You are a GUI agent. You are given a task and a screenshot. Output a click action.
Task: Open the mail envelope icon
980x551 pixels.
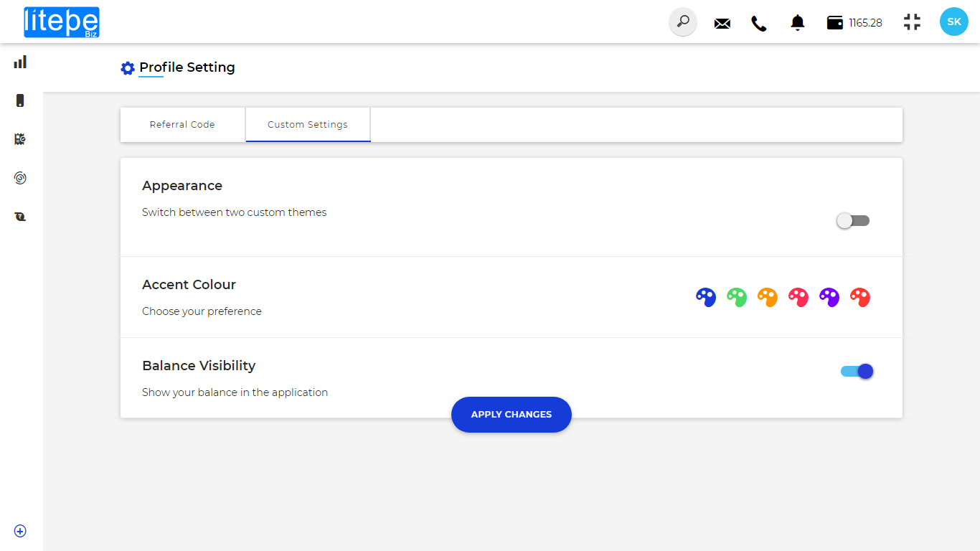722,24
